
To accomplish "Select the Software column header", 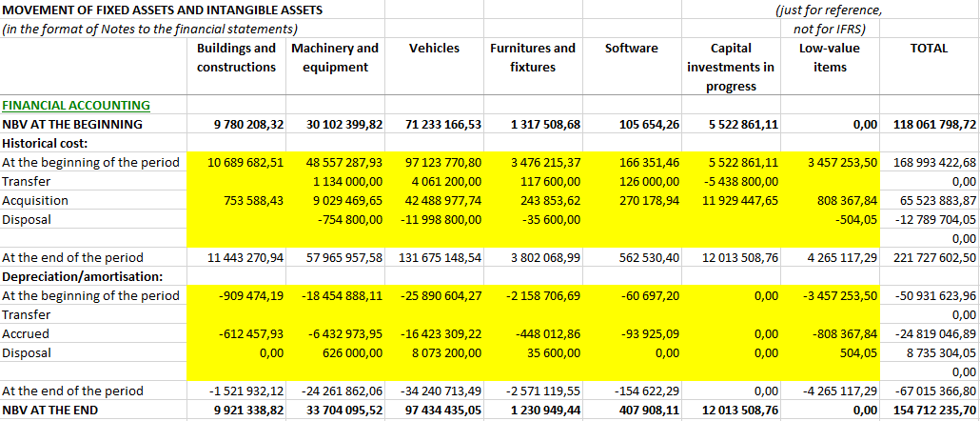I will [x=631, y=48].
